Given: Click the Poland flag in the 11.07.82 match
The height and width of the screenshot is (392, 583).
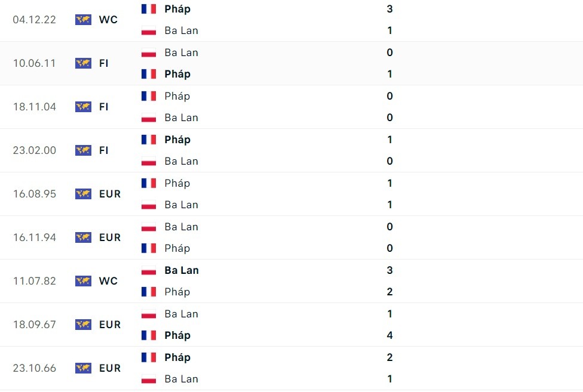Looking at the screenshot, I should [x=149, y=270].
